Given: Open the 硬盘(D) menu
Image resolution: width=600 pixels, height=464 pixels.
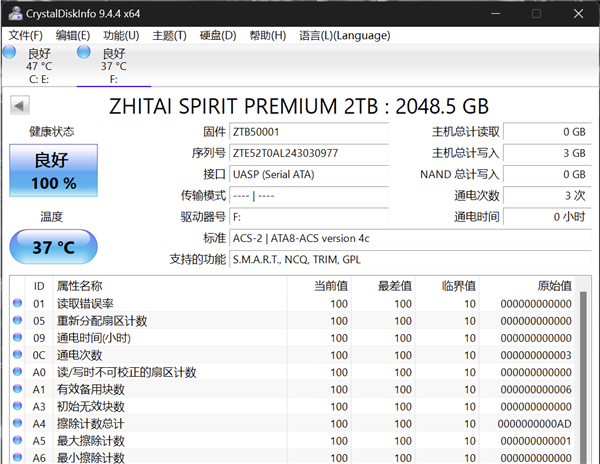Looking at the screenshot, I should pos(217,35).
